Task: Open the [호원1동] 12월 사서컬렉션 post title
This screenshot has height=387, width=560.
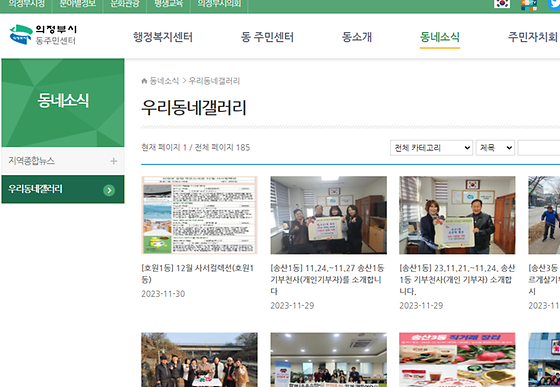Action: 198,274
